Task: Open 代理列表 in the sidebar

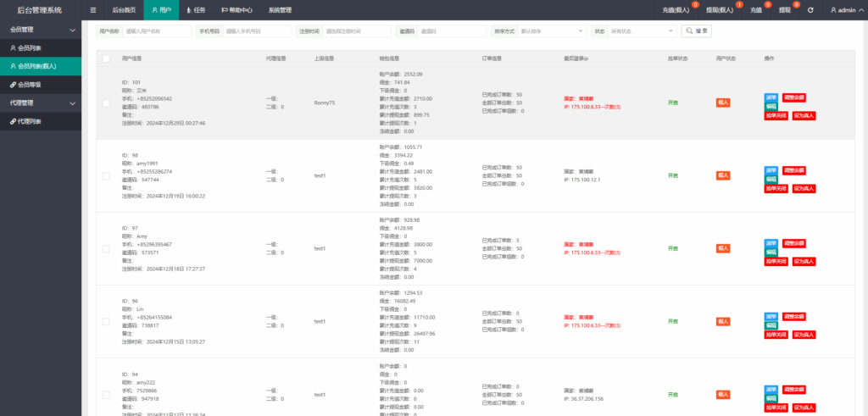Action: click(x=30, y=122)
